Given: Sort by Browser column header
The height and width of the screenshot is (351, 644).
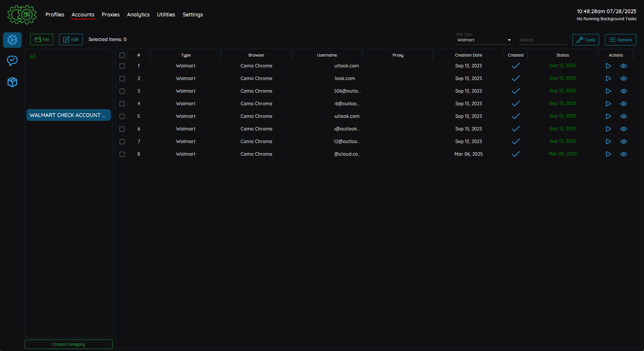Looking at the screenshot, I should (256, 55).
